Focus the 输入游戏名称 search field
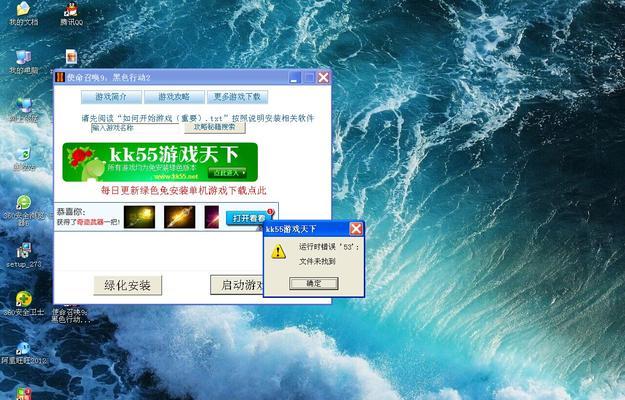625x400 pixels. [136, 128]
